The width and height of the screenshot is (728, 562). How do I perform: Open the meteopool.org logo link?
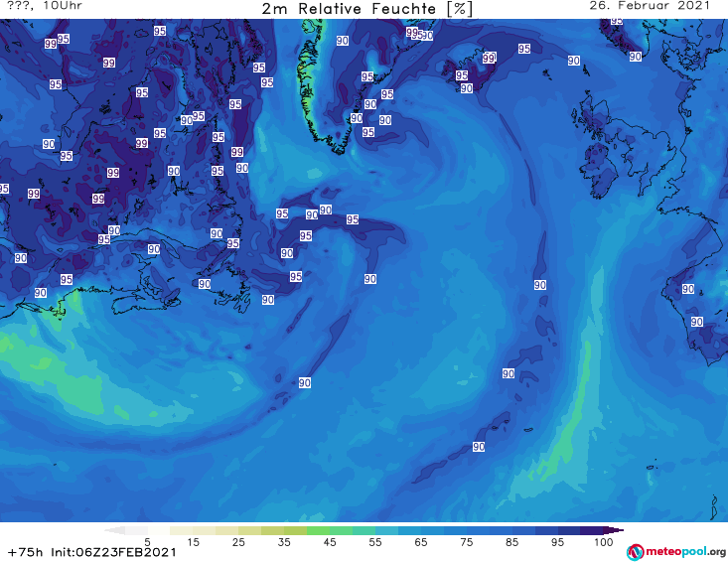[676, 552]
